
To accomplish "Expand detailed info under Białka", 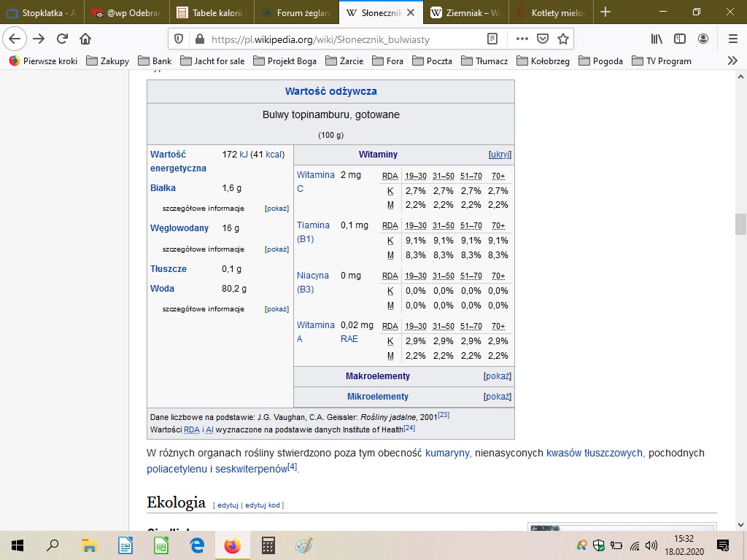I will point(277,209).
